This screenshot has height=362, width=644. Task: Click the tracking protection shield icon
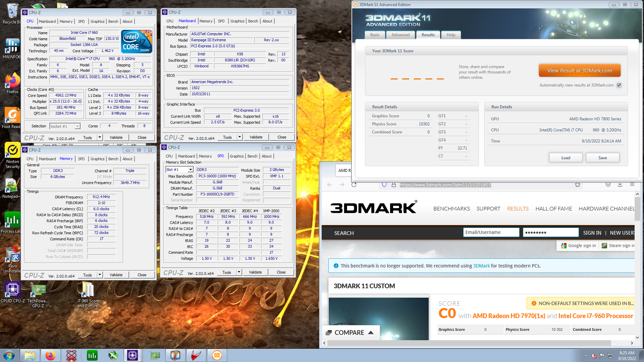click(384, 185)
